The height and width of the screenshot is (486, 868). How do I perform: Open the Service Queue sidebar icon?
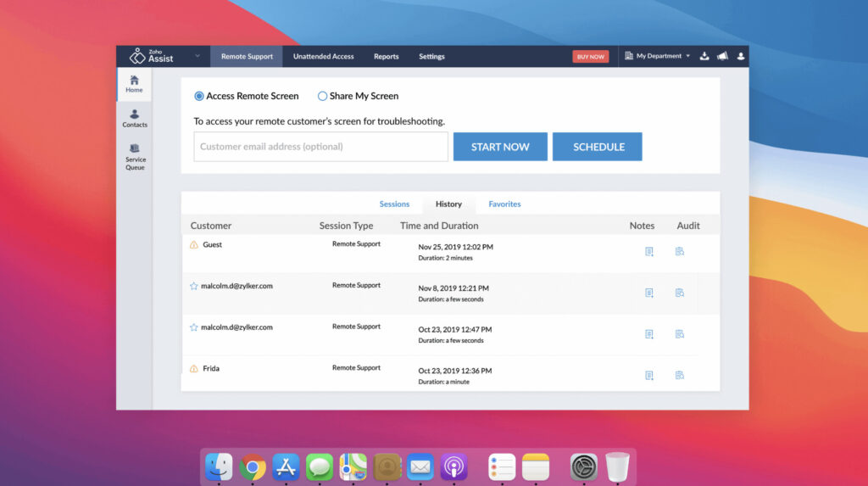click(135, 156)
